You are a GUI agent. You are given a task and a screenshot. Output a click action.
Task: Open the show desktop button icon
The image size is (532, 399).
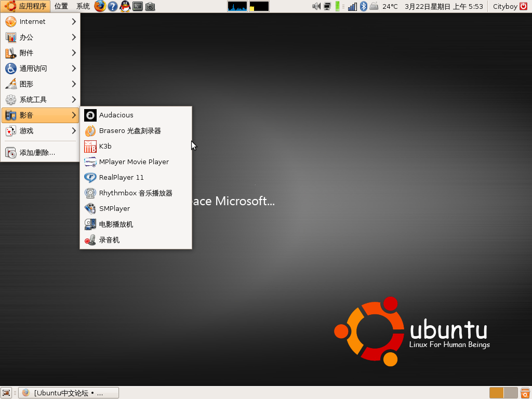pyautogui.click(x=6, y=393)
